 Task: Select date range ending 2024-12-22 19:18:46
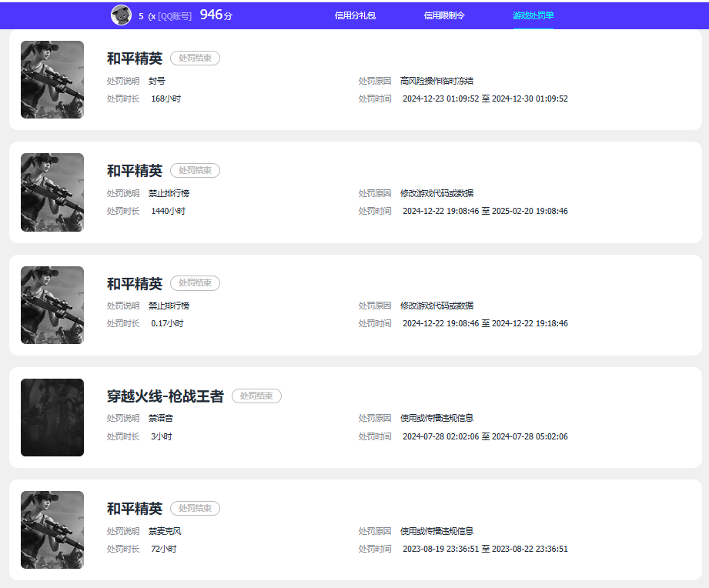pos(485,323)
